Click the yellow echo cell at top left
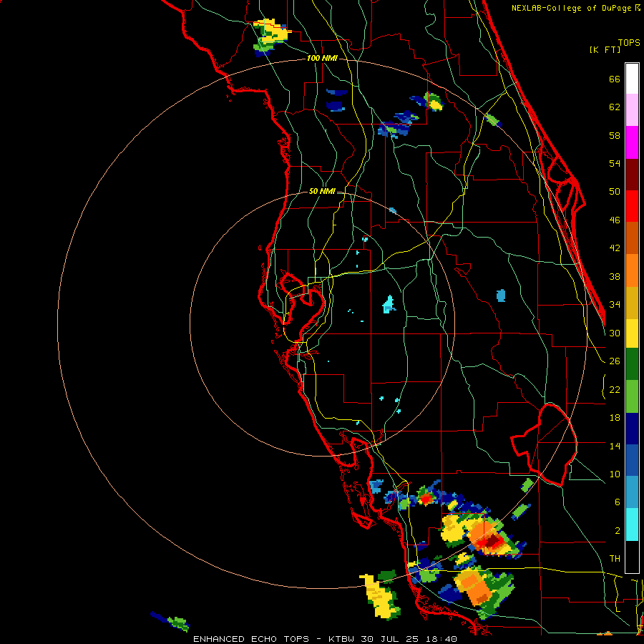The width and height of the screenshot is (644, 644). [x=273, y=31]
